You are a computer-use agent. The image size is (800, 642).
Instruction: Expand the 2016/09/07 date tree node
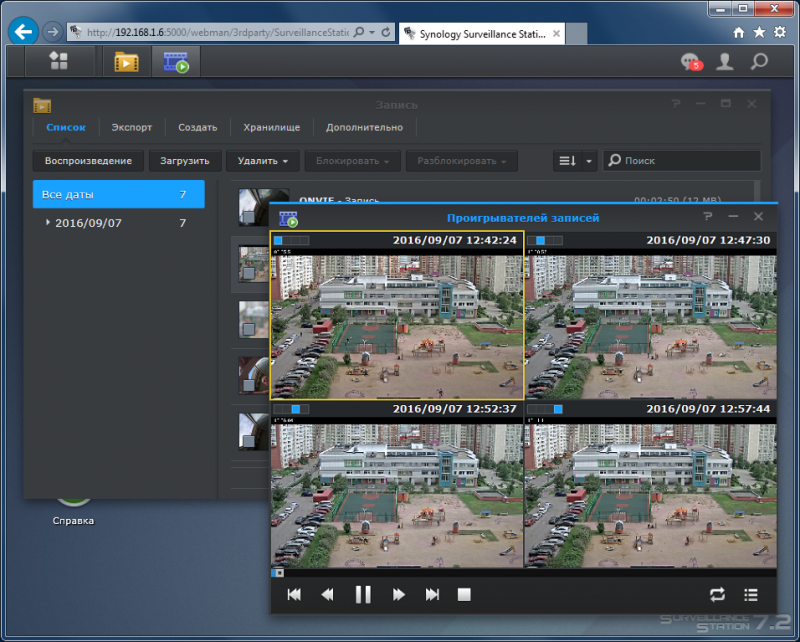pos(47,223)
